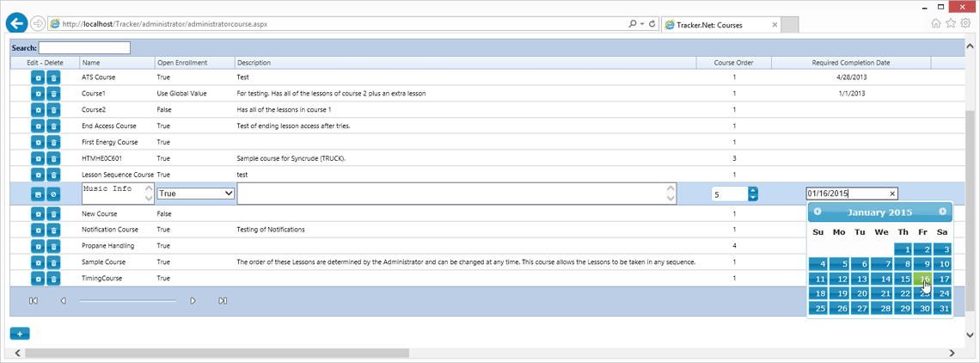Switch to Tracker.Net: Courses tab
This screenshot has width=980, height=363.
tap(720, 24)
